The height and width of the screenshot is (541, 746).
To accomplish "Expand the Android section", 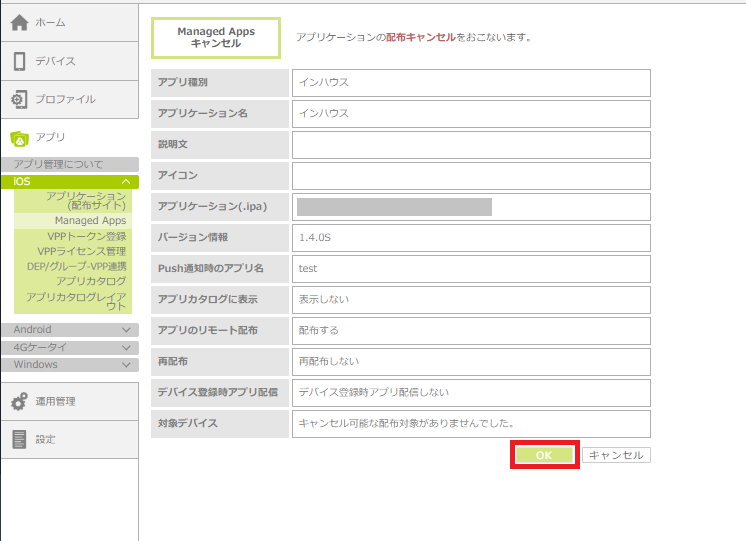I will pyautogui.click(x=126, y=329).
